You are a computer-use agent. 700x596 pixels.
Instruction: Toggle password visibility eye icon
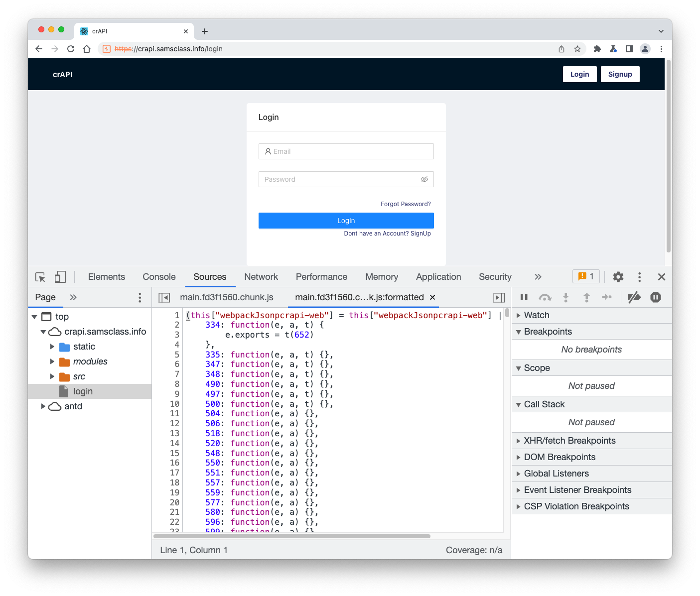(424, 179)
